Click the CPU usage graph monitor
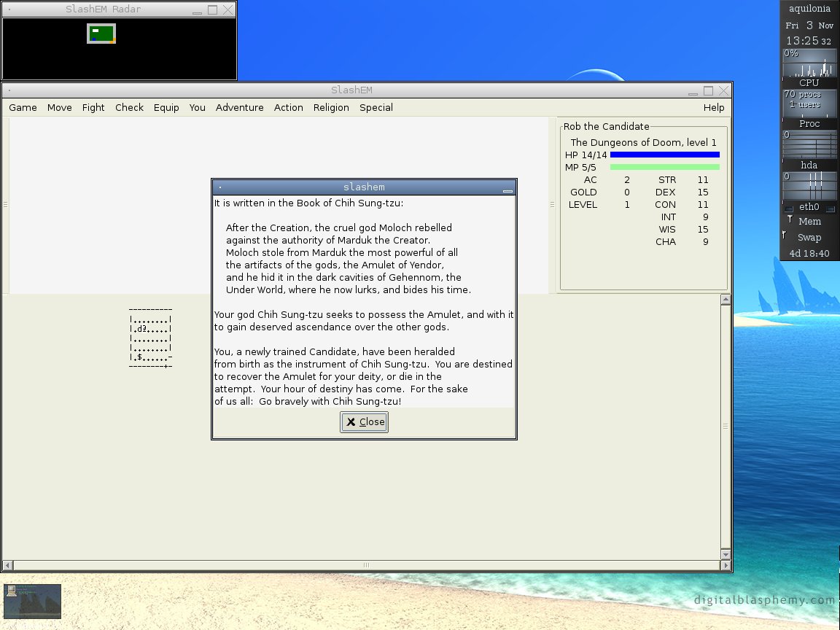Viewport: 840px width, 630px height. 809,69
